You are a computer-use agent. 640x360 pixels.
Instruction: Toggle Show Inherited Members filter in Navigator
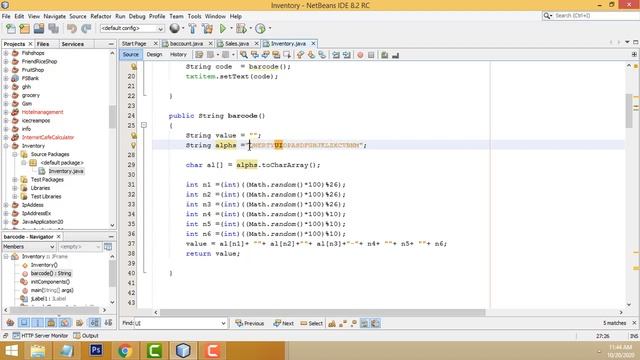(x=10, y=323)
